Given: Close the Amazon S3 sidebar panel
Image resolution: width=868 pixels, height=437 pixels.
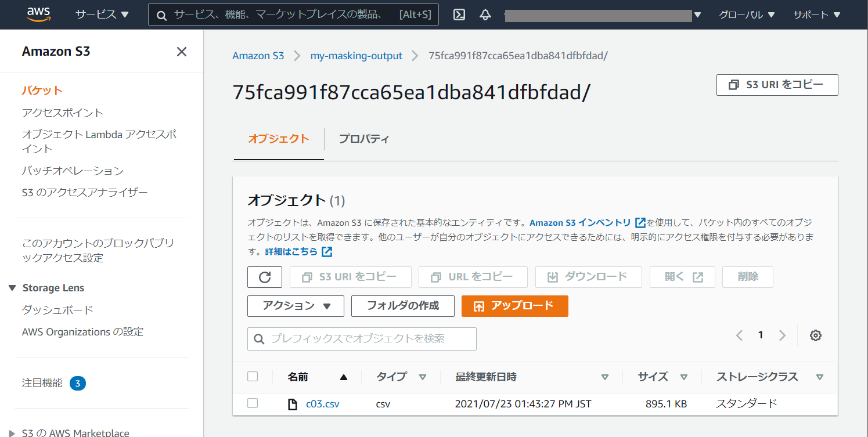Looking at the screenshot, I should (182, 52).
